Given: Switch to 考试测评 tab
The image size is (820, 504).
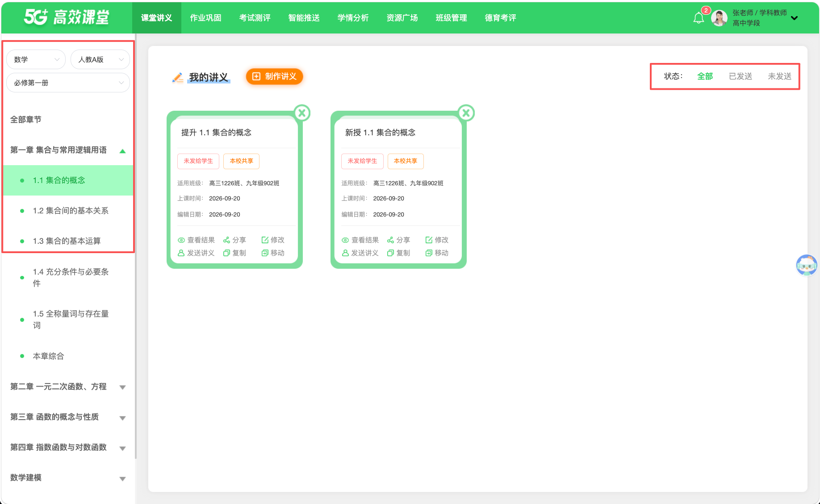Looking at the screenshot, I should [255, 18].
